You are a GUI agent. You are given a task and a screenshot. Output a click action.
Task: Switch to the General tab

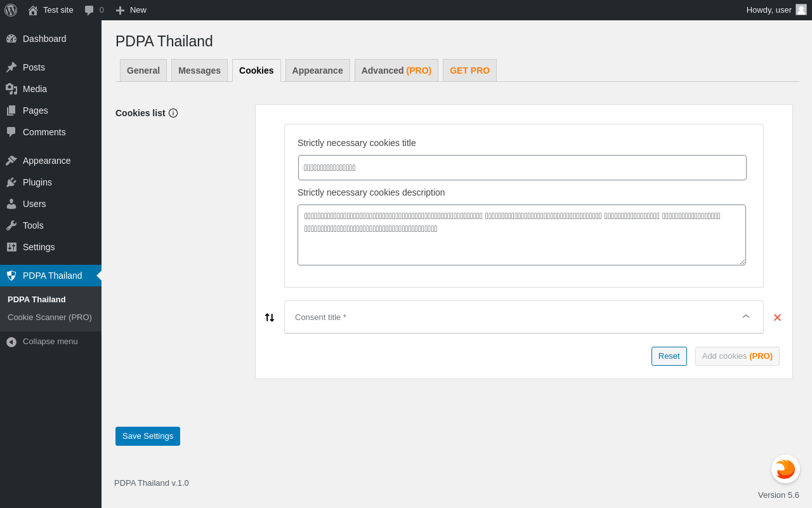pyautogui.click(x=143, y=70)
